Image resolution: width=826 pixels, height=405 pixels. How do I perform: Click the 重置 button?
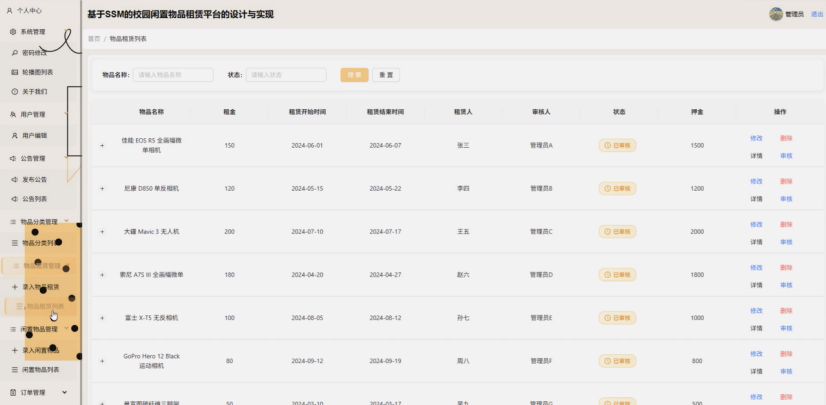pyautogui.click(x=386, y=75)
